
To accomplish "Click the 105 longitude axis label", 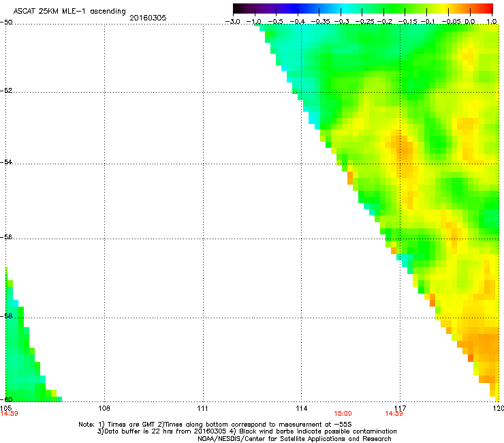I will (x=5, y=408).
